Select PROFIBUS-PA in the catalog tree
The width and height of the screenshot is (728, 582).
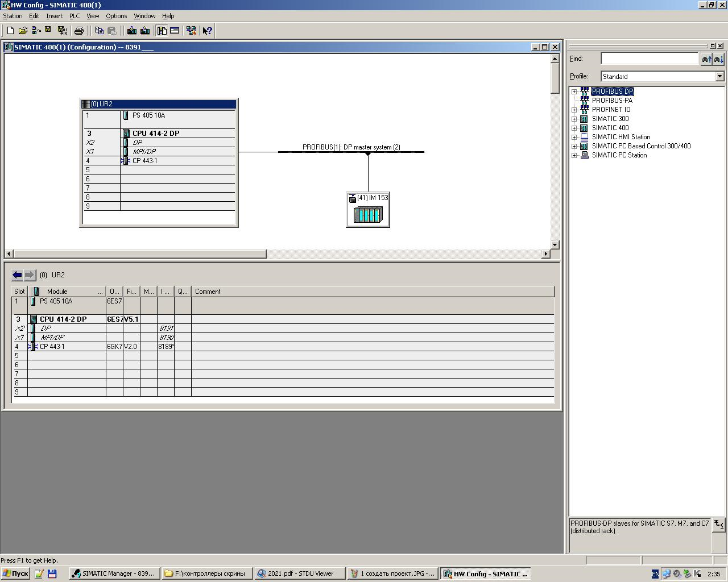[x=612, y=101]
